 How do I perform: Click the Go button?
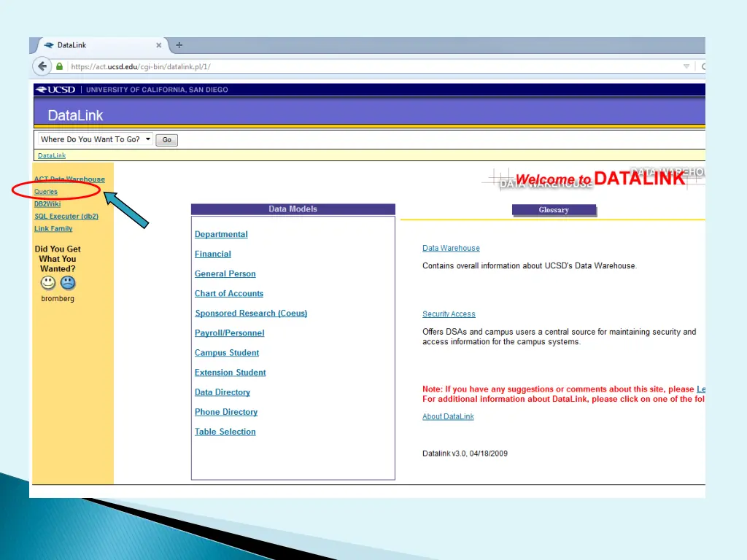(167, 140)
